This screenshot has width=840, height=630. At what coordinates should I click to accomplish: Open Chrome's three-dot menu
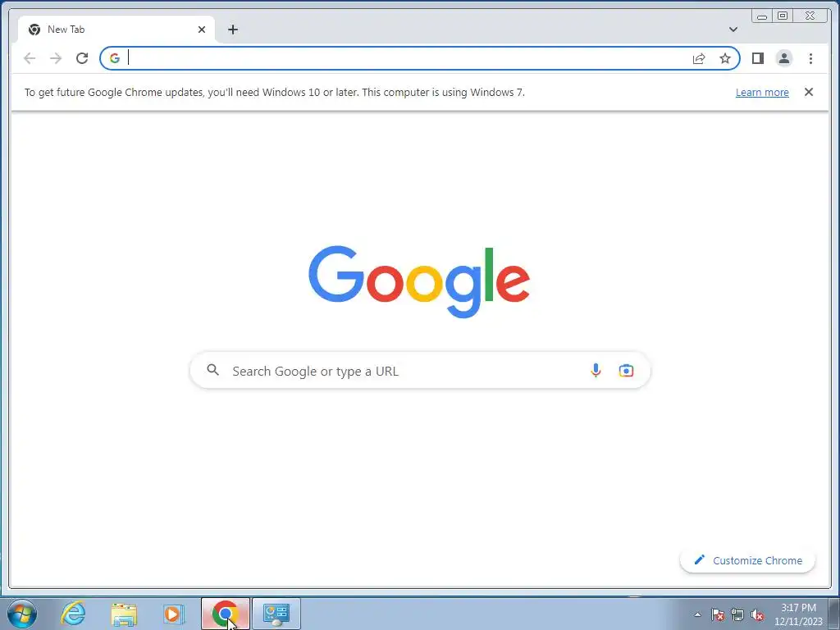(810, 58)
